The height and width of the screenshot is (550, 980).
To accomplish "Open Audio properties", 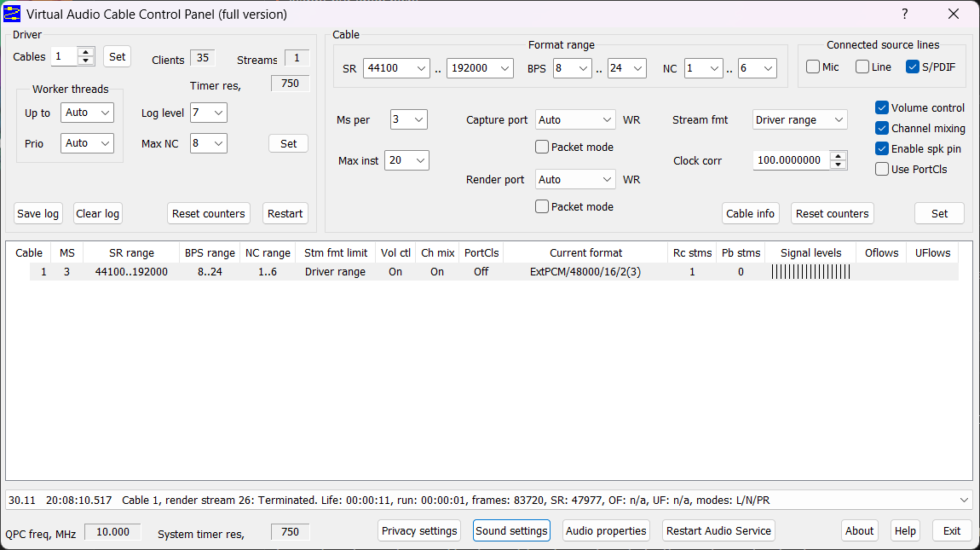I will (x=606, y=530).
